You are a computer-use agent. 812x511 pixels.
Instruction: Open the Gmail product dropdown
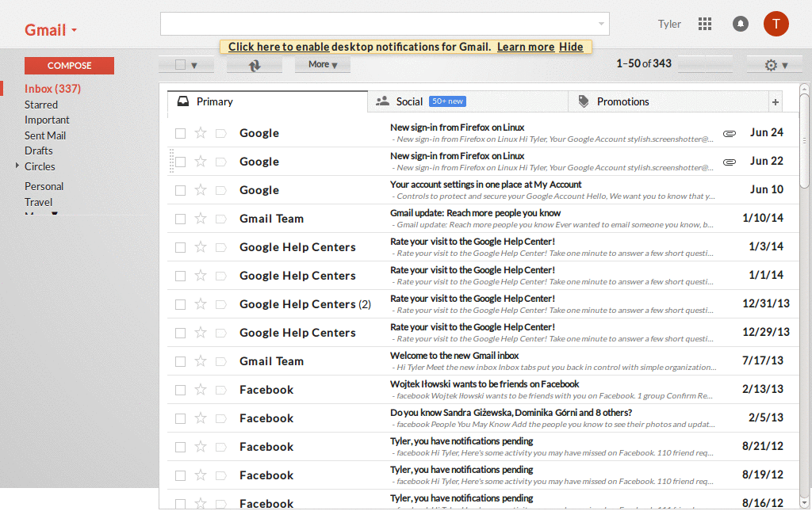pos(51,30)
